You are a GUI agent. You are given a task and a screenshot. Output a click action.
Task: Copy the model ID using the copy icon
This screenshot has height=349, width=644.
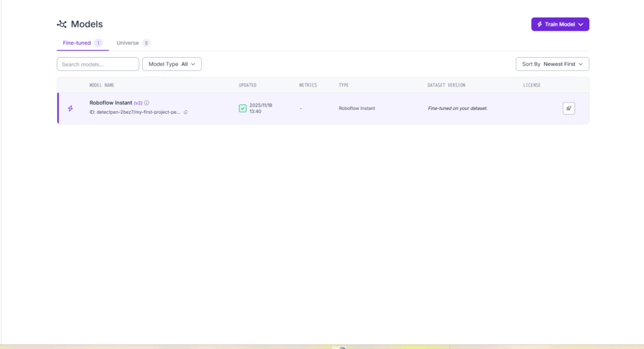(186, 112)
